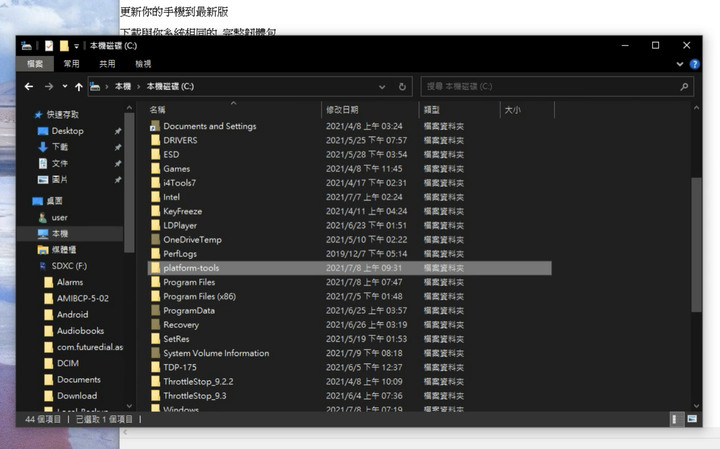Click the New folder quick access icon

pyautogui.click(x=64, y=45)
